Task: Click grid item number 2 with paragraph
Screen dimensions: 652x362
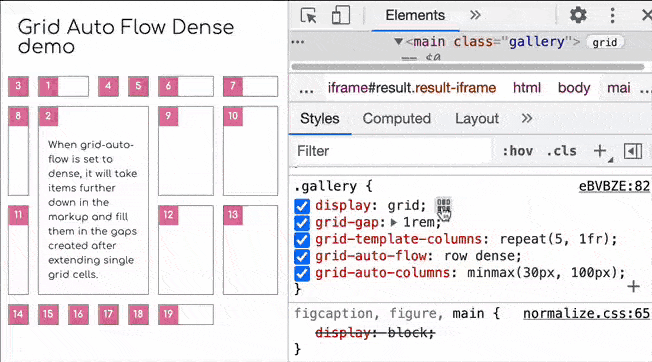Action: (x=93, y=200)
